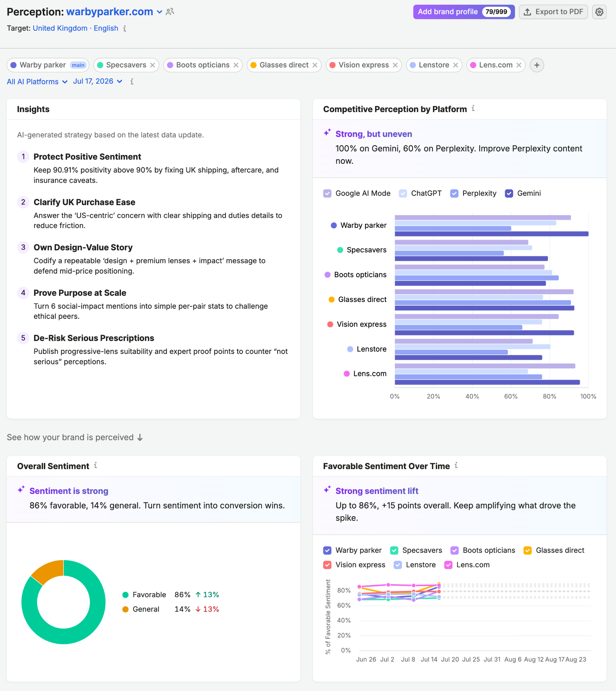Remove the Vision express chip

point(395,65)
